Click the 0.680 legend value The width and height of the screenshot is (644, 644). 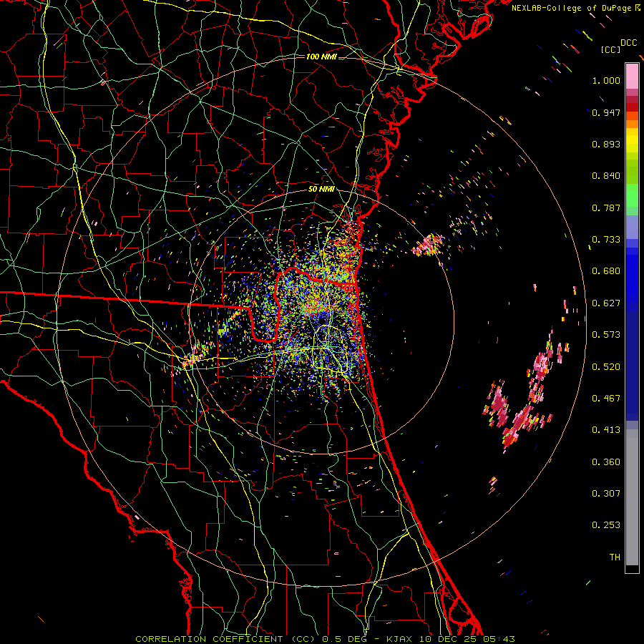(x=606, y=271)
